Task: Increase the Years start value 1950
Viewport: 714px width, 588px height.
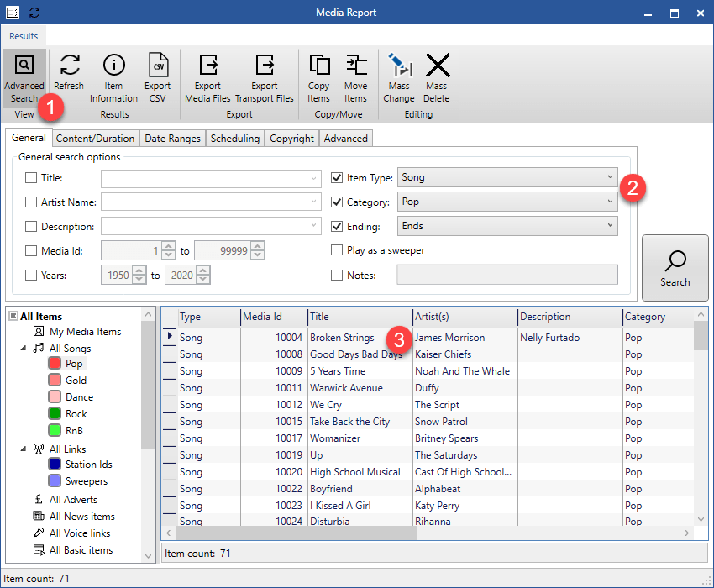Action: [x=139, y=270]
